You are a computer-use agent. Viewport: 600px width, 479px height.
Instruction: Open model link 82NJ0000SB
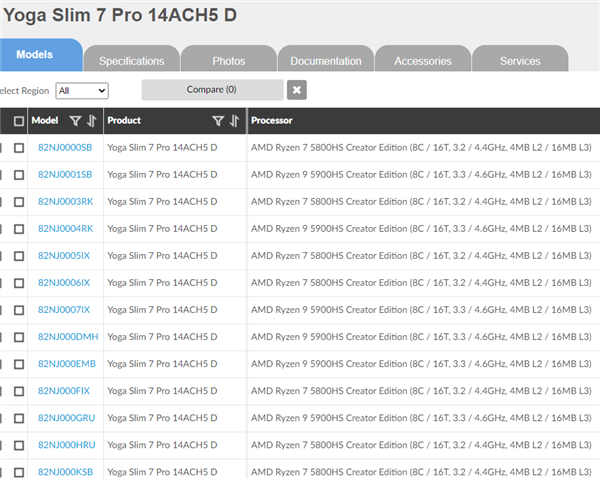(x=65, y=148)
